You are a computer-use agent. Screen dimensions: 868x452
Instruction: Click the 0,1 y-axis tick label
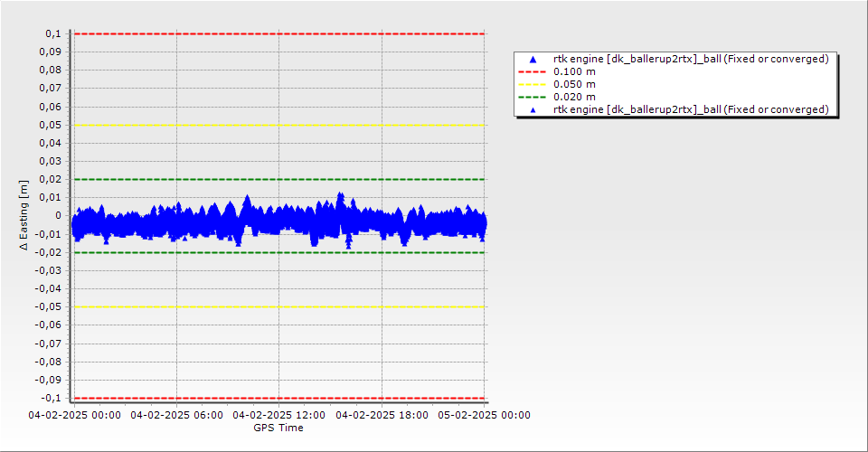(x=53, y=33)
